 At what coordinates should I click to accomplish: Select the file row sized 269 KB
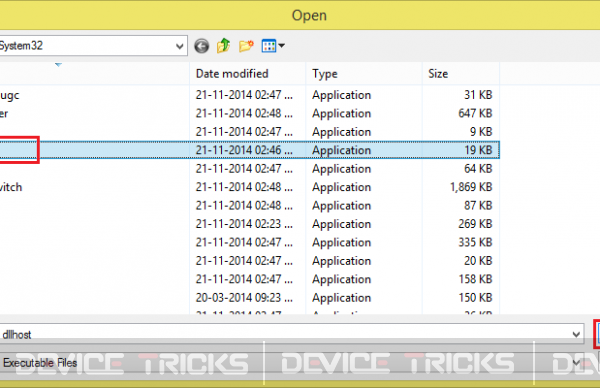click(x=249, y=224)
